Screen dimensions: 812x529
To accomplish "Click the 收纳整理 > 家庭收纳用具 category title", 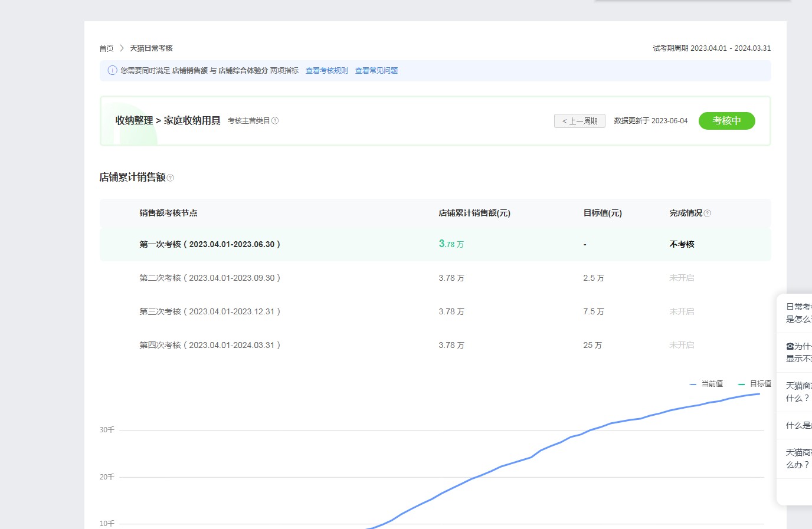I will pos(168,121).
